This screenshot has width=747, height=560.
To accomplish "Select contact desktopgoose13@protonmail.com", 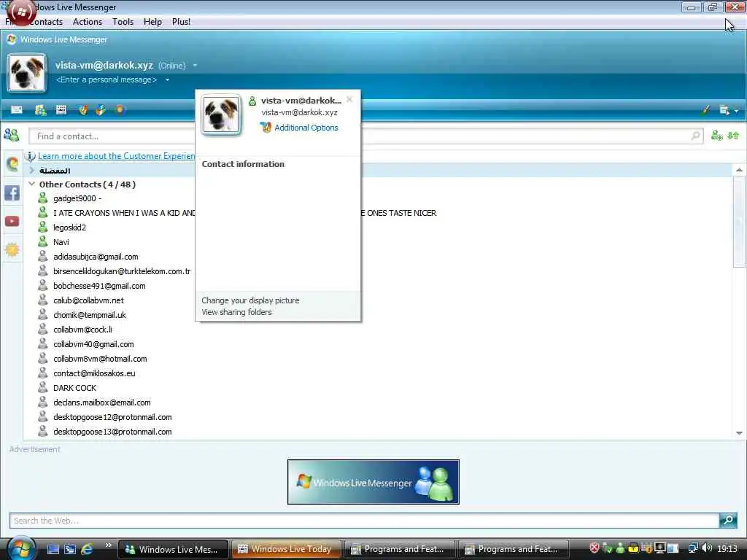I will [112, 432].
